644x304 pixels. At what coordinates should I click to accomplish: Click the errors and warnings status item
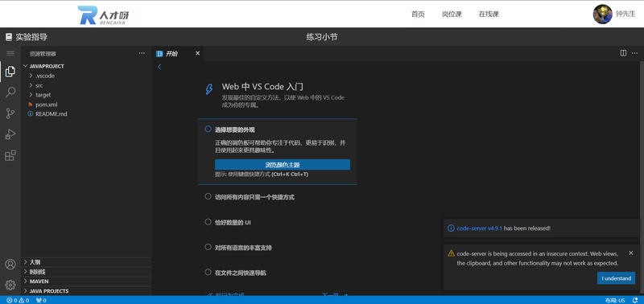18,300
